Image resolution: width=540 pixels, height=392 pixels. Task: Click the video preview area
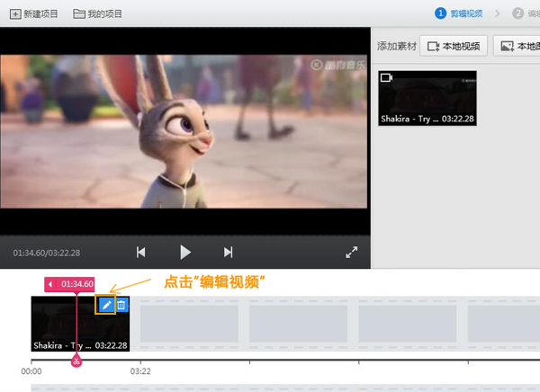184,131
